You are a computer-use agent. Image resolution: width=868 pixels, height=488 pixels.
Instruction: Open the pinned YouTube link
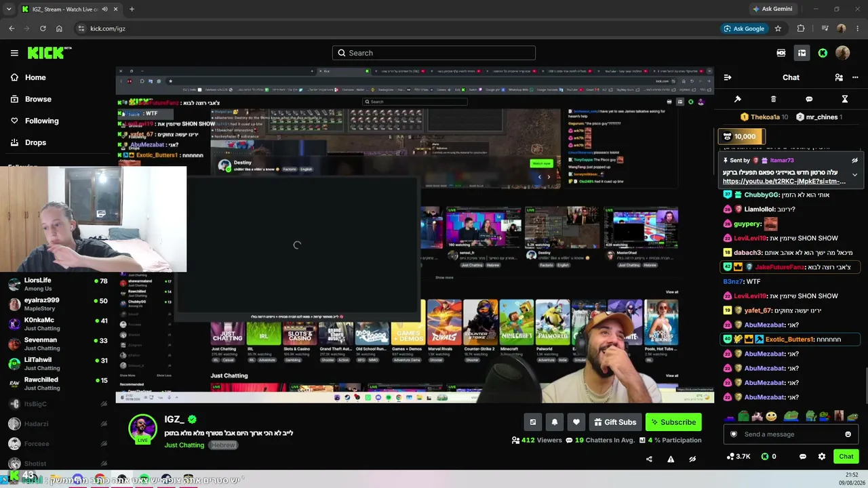coord(784,182)
